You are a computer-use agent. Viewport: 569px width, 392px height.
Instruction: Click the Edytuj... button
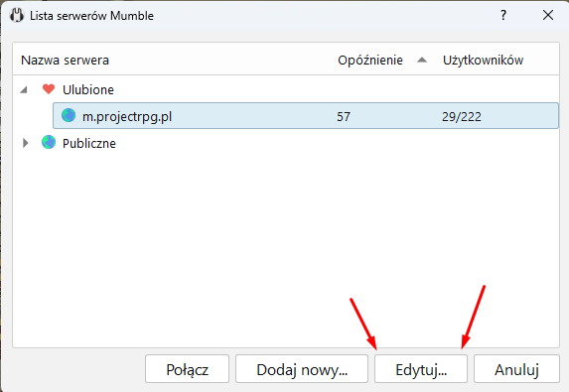[421, 369]
